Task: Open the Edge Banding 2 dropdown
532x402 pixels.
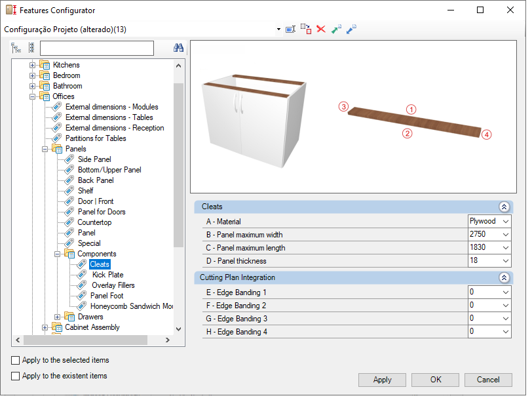Action: 506,306
